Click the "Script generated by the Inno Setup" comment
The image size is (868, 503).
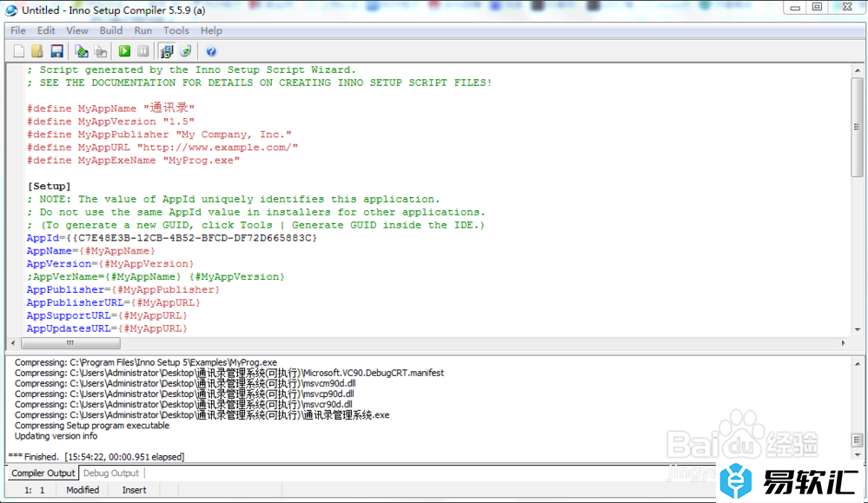191,69
